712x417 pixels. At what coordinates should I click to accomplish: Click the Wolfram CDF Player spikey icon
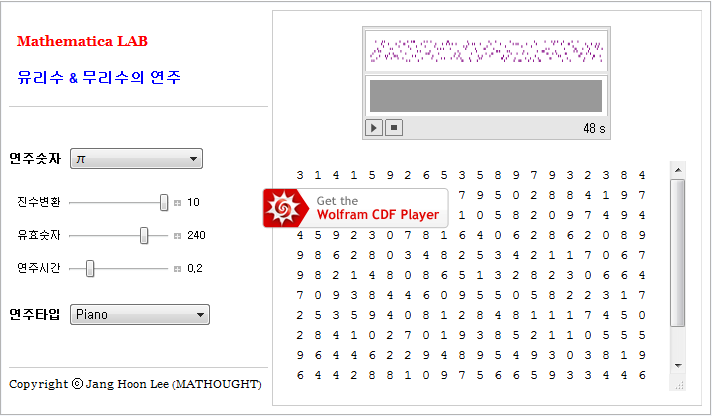coord(284,208)
